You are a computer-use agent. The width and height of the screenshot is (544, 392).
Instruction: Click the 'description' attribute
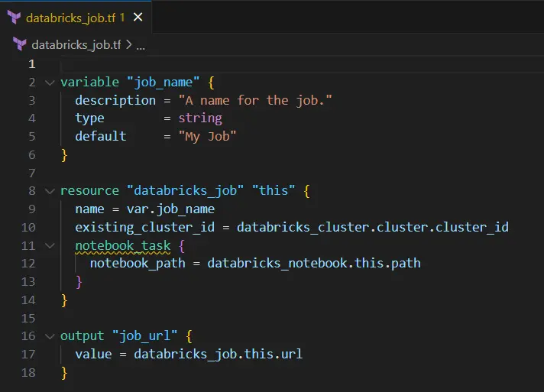coord(115,101)
